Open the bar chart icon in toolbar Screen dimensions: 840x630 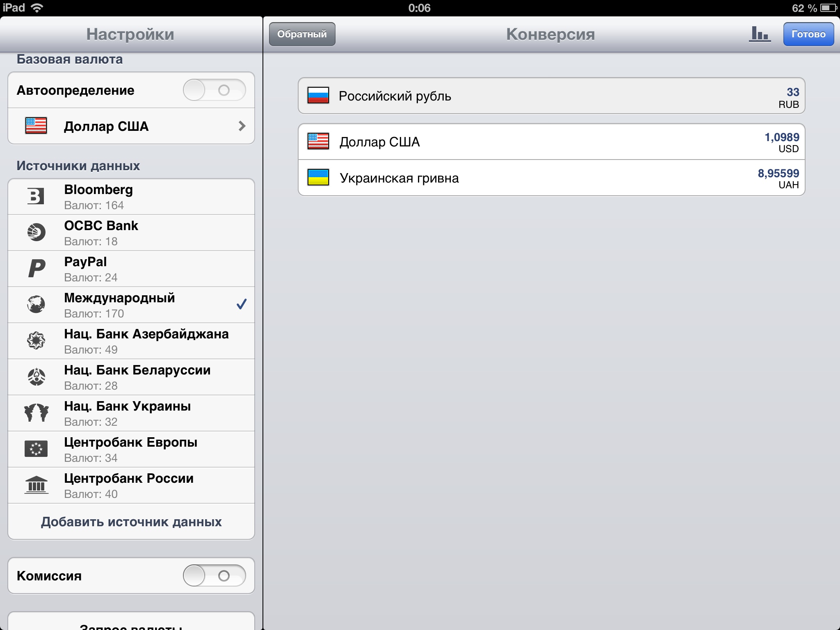760,34
